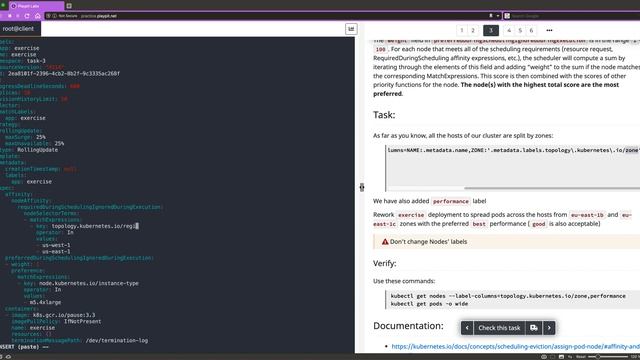Click the 'm5.4xlarge' value in terminal
Screen dimensions: 640x360
point(45,302)
